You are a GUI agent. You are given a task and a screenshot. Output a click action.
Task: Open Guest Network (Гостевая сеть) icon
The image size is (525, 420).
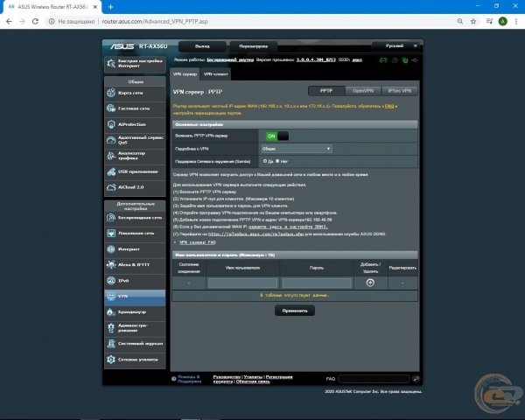111,108
